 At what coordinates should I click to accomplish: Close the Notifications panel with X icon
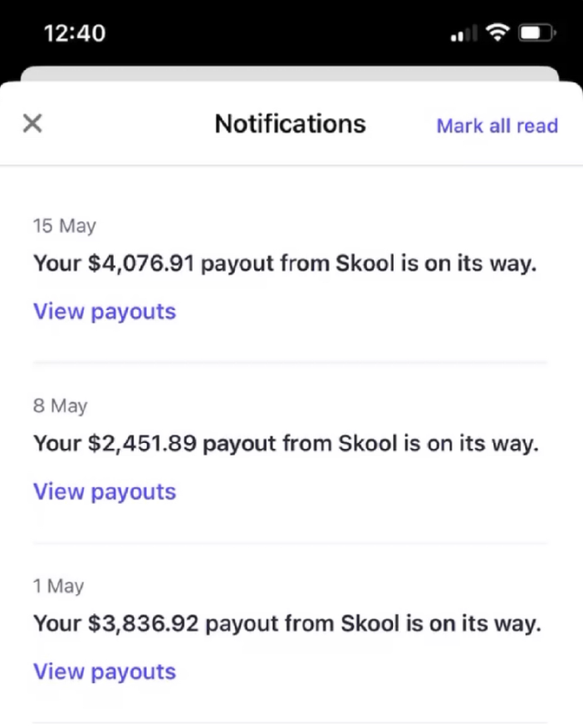click(x=32, y=124)
